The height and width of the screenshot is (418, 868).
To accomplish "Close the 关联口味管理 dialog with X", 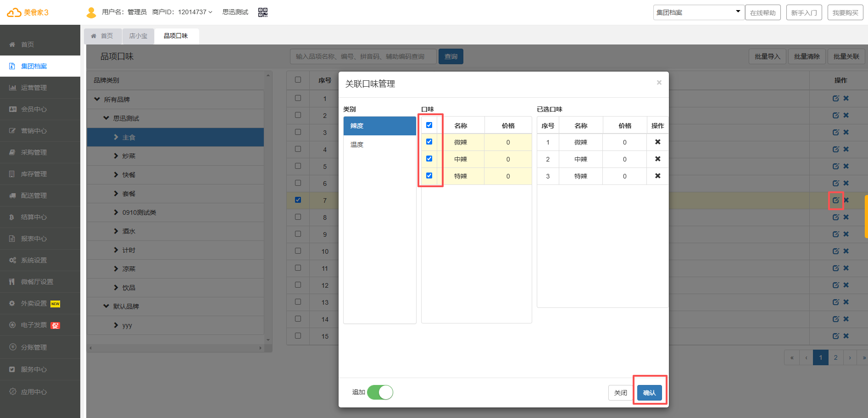I will [x=659, y=83].
